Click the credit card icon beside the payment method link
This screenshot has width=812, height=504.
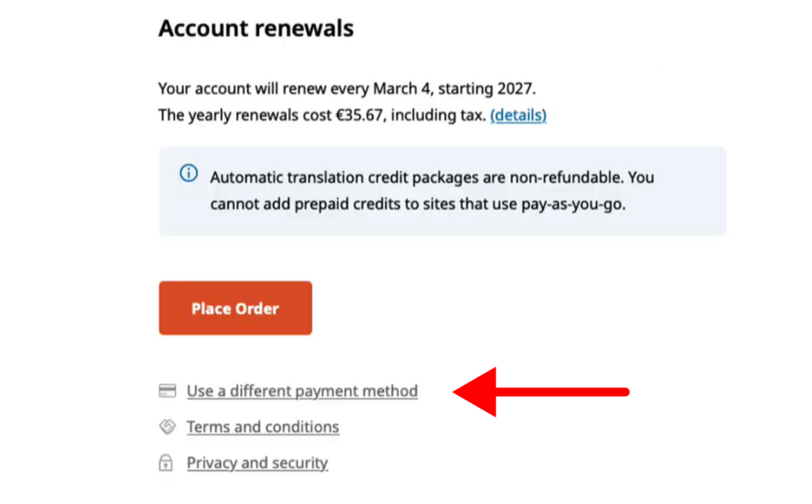pos(167,390)
